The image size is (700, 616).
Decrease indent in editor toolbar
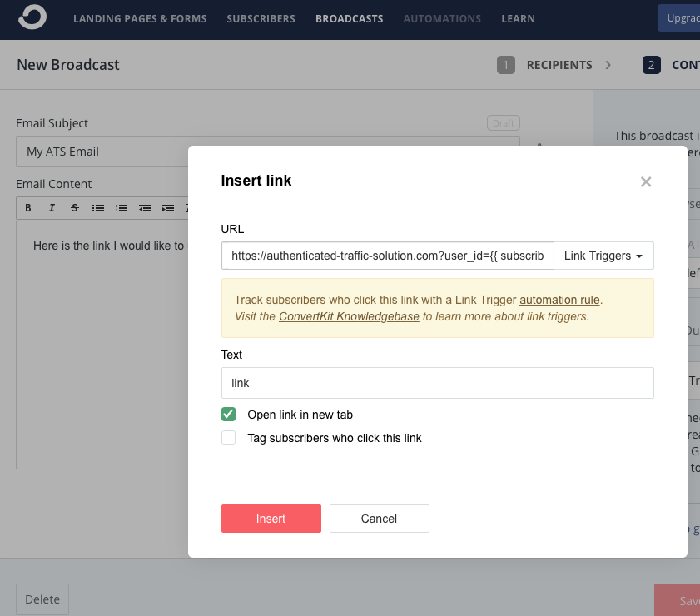point(145,208)
